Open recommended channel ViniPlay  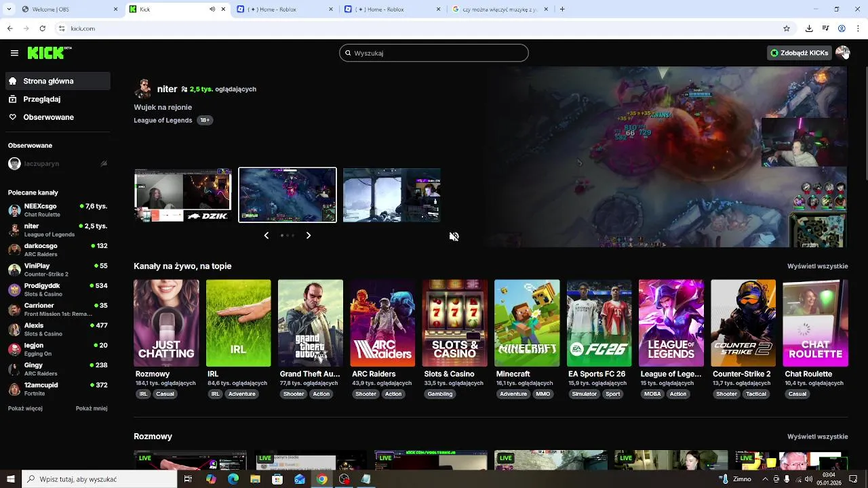58,270
